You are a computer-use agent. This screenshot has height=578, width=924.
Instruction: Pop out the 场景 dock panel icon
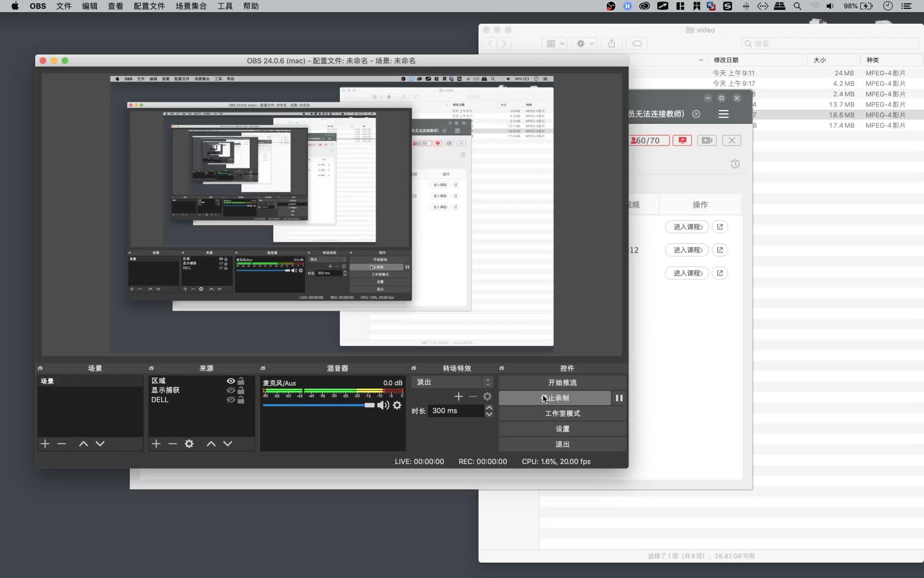(40, 368)
